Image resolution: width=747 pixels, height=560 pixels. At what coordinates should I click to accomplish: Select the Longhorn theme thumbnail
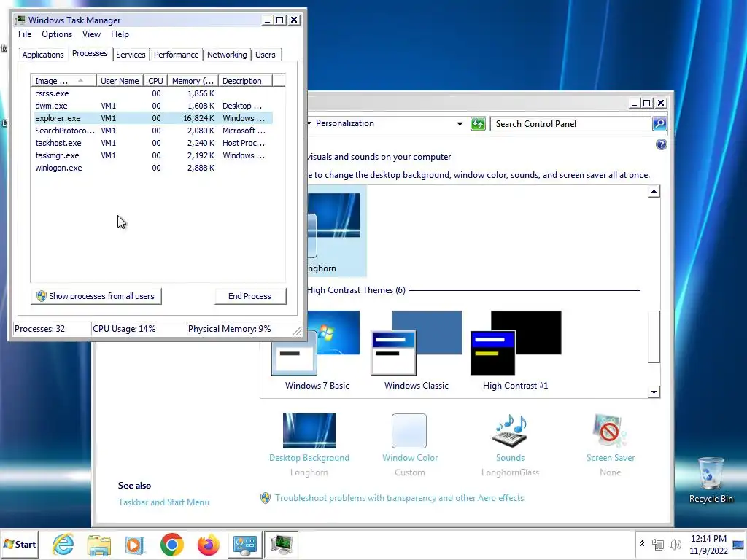pyautogui.click(x=336, y=231)
